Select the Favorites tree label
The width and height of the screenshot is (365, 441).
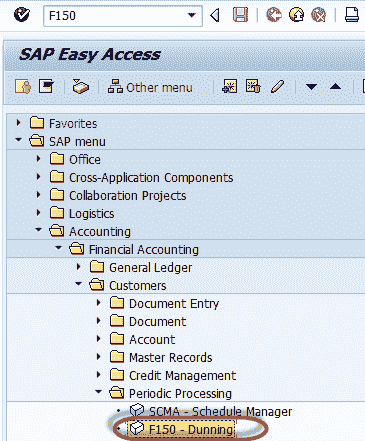click(73, 124)
